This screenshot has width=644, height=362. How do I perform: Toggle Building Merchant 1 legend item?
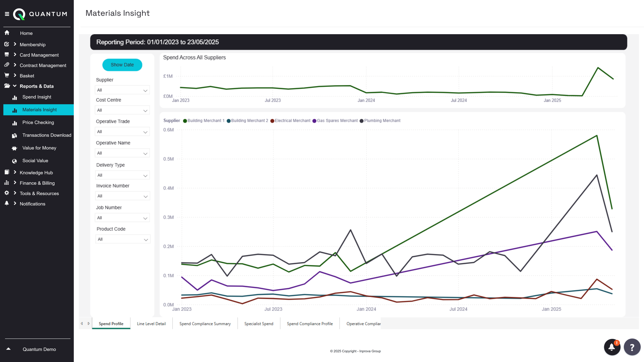[204, 121]
